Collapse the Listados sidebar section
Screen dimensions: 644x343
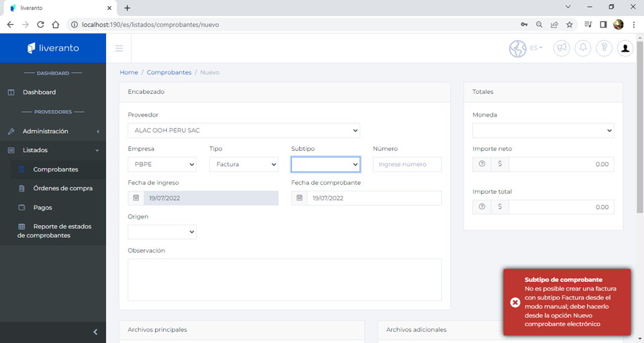53,150
